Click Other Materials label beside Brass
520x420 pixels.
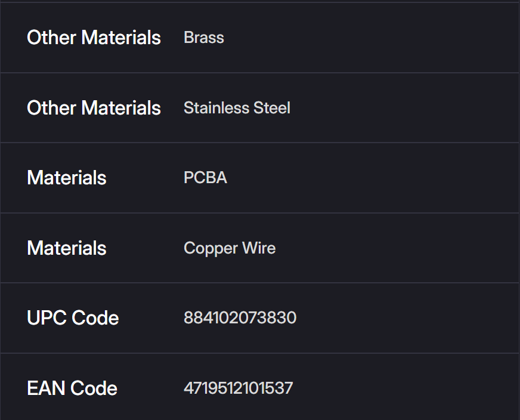click(x=94, y=38)
